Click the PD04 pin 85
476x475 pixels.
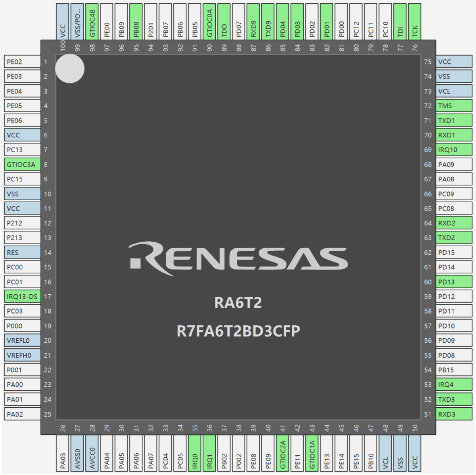(283, 22)
